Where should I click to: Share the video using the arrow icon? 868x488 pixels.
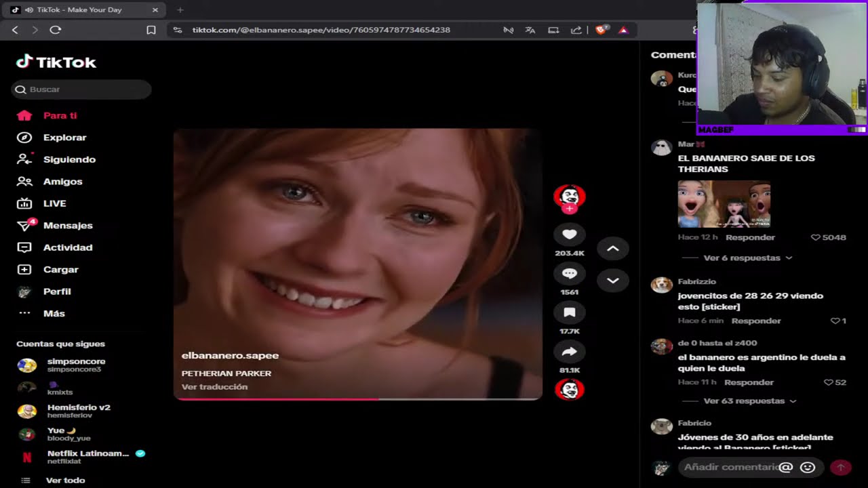coord(570,352)
